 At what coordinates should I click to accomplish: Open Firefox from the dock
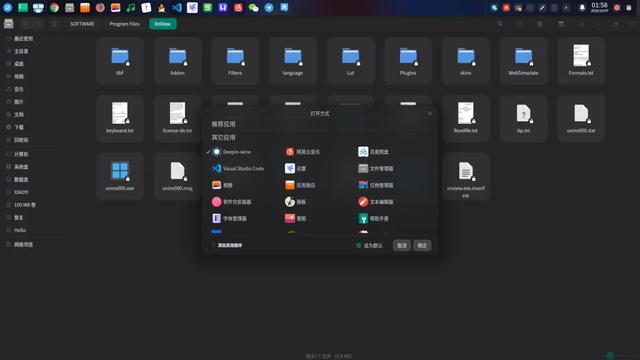[x=100, y=7]
